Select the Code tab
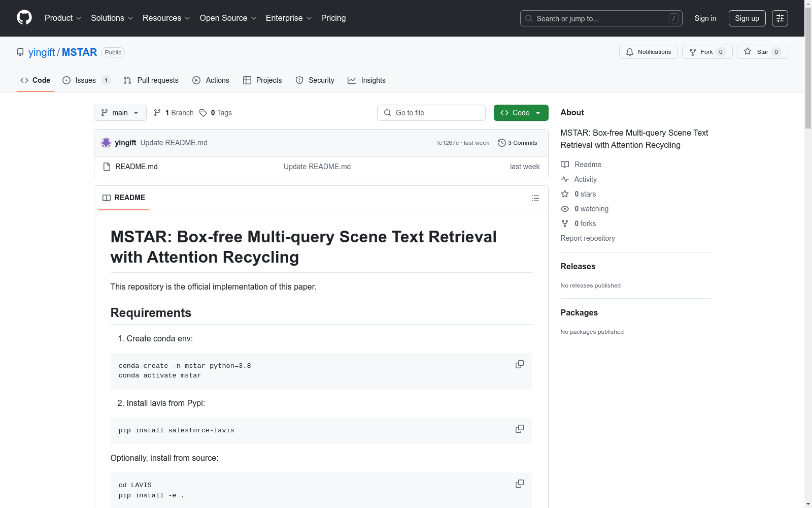Viewport: 812px width, 508px height. coord(36,80)
